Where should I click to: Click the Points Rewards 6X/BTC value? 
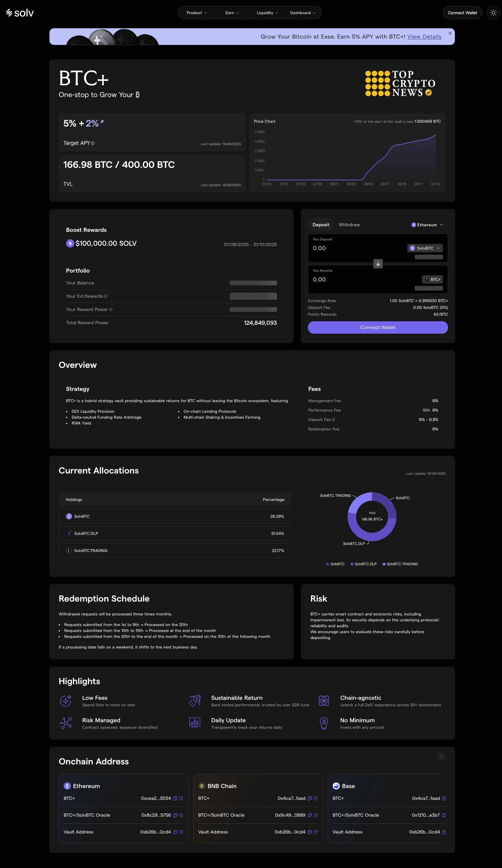point(441,315)
